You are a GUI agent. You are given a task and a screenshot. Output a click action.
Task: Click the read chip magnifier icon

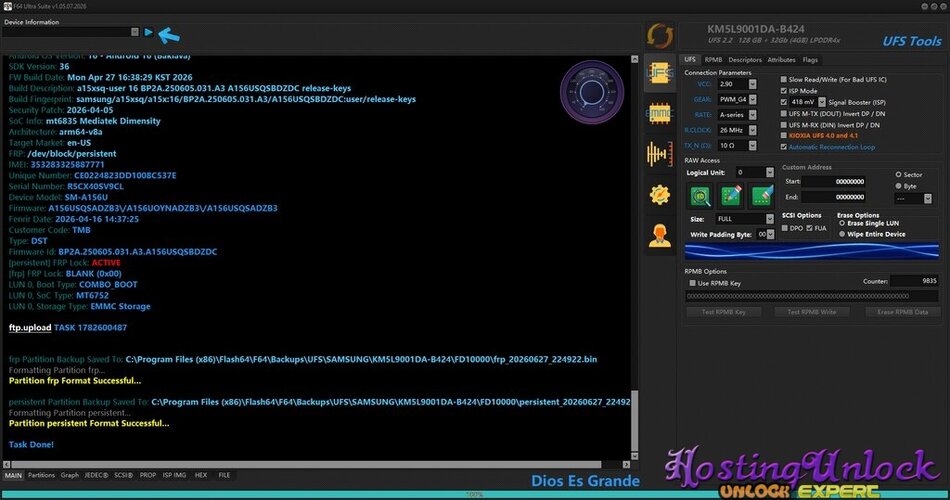[700, 196]
